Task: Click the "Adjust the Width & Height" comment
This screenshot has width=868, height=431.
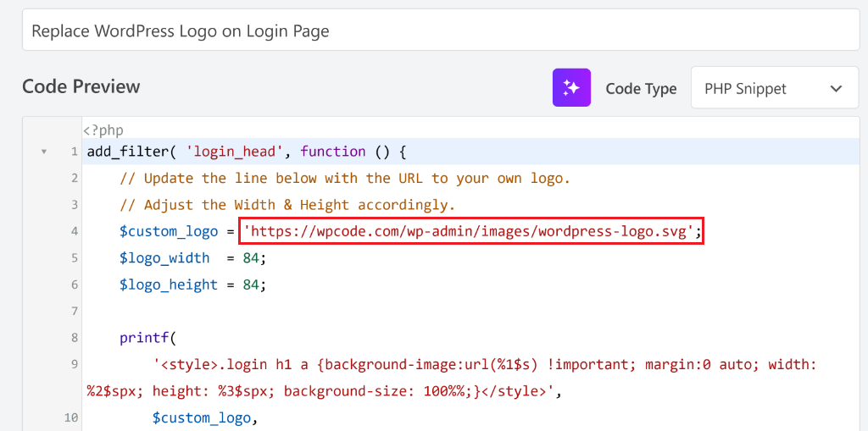Action: pos(287,205)
